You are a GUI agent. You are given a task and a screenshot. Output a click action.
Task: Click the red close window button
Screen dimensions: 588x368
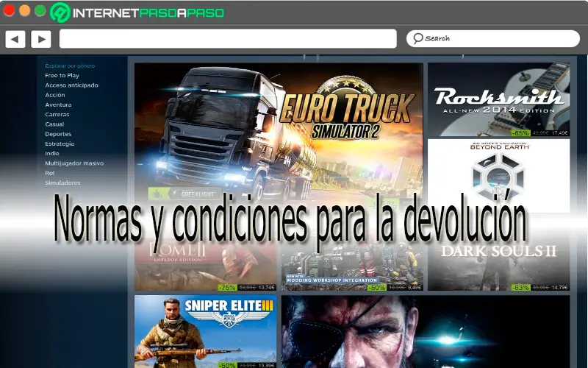point(9,10)
